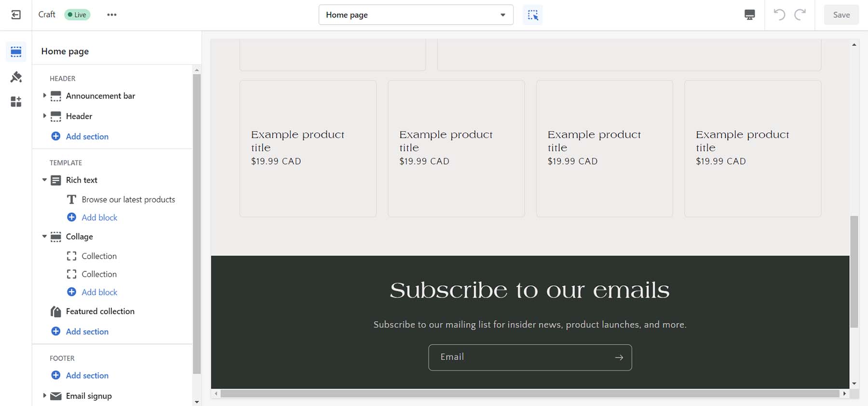This screenshot has height=406, width=868.
Task: Click Add block under Rich text
Action: [99, 218]
